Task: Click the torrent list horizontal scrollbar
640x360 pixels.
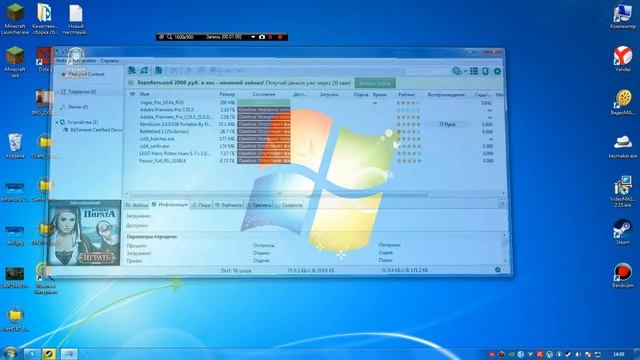Action: (x=315, y=193)
